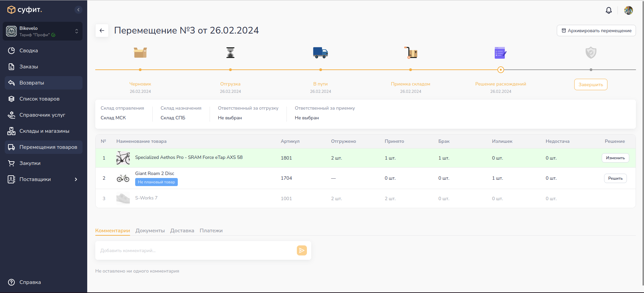Click the Перемещения товаров truck icon
Screen dimensions: 644x293
[11, 147]
